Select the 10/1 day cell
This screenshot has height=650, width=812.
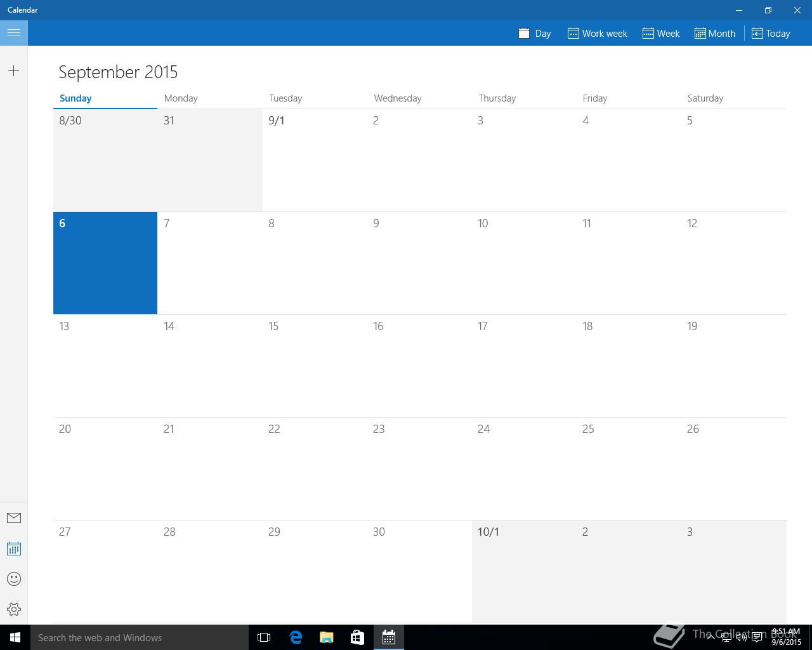tap(524, 572)
